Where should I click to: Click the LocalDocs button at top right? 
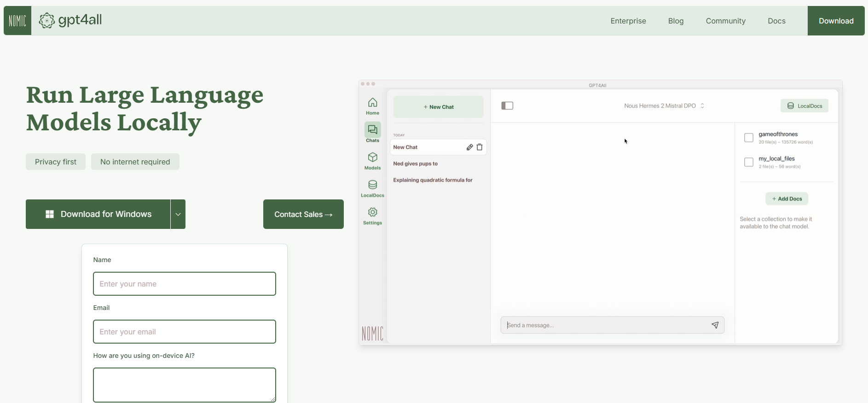click(804, 106)
